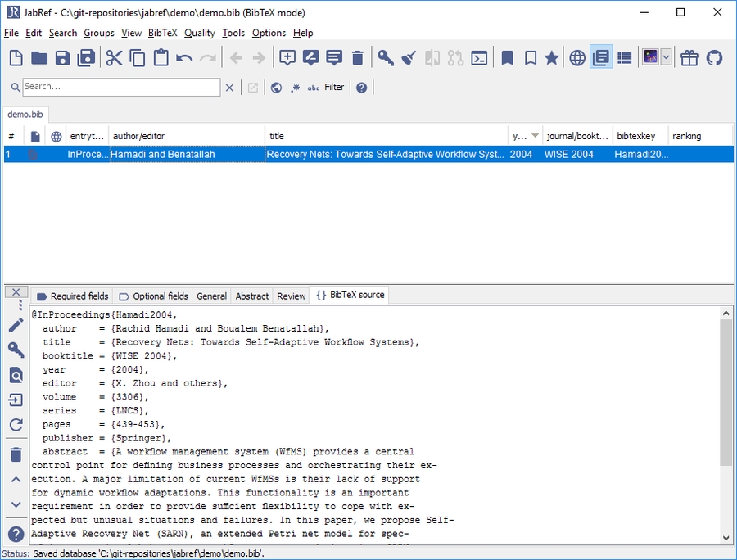
Task: Start a web search via the globe icon
Action: [x=576, y=57]
